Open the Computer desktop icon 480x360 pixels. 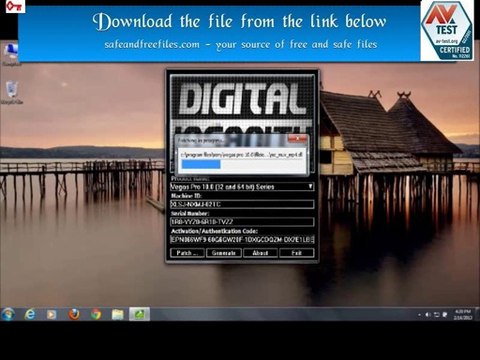click(x=11, y=55)
